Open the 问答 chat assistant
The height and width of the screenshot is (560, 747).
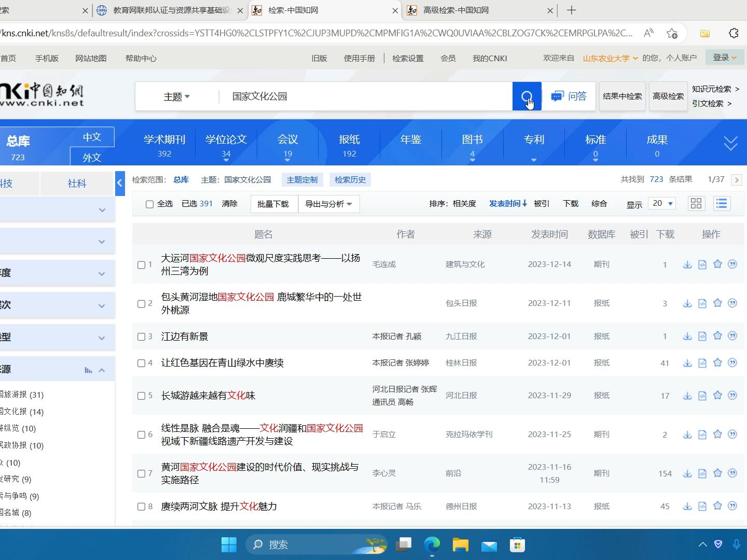569,96
